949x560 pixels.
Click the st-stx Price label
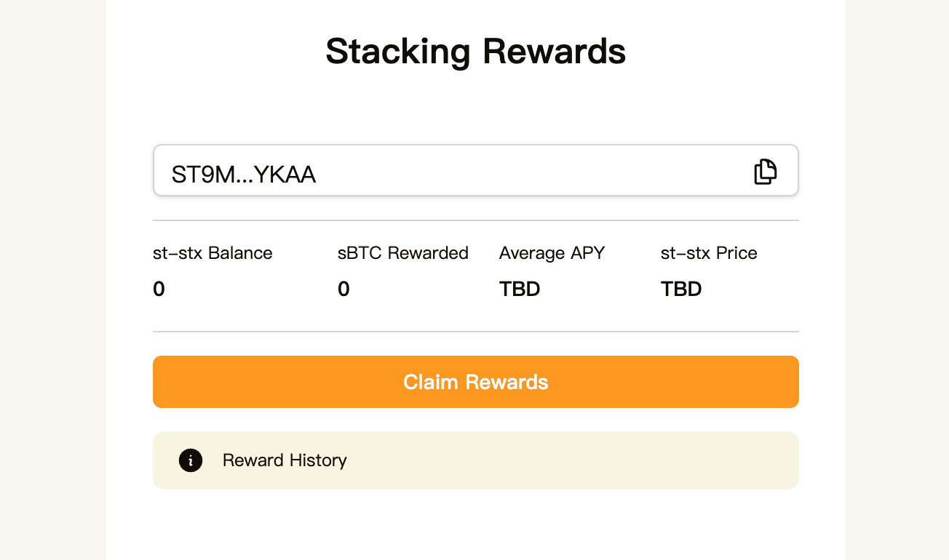click(x=709, y=253)
